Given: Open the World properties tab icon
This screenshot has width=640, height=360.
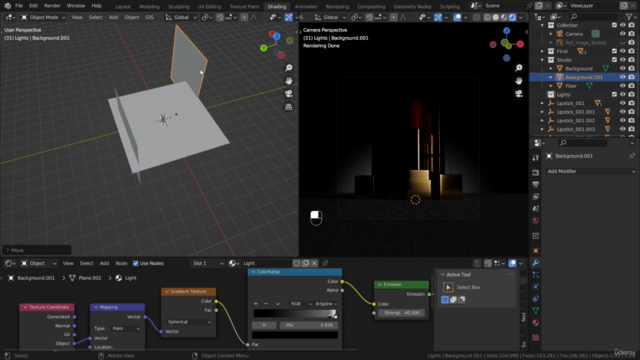Looking at the screenshot, I should (536, 220).
